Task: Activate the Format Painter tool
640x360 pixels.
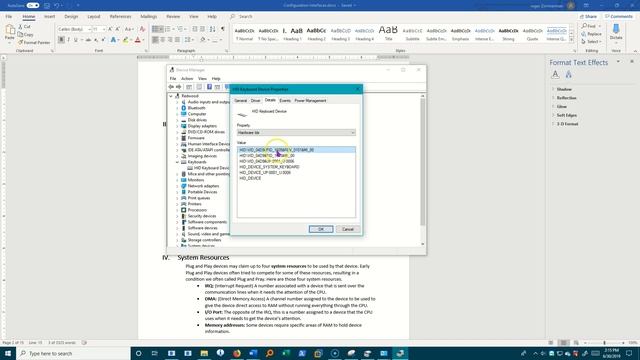Action: 34,42
